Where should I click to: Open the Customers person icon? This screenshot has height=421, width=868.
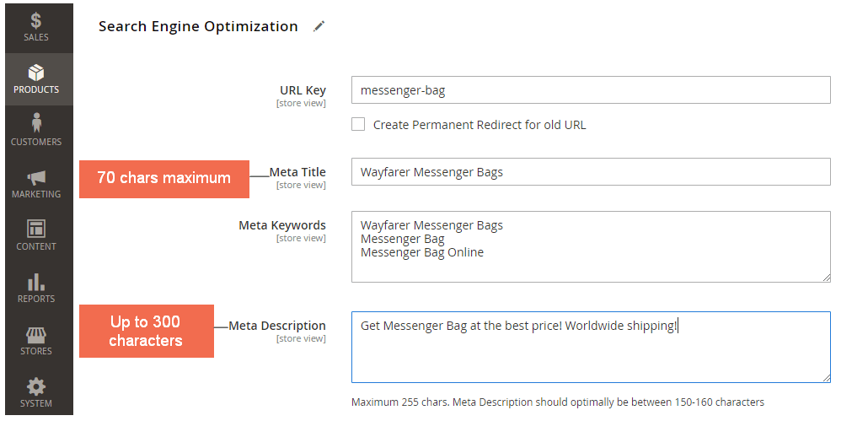pyautogui.click(x=36, y=124)
